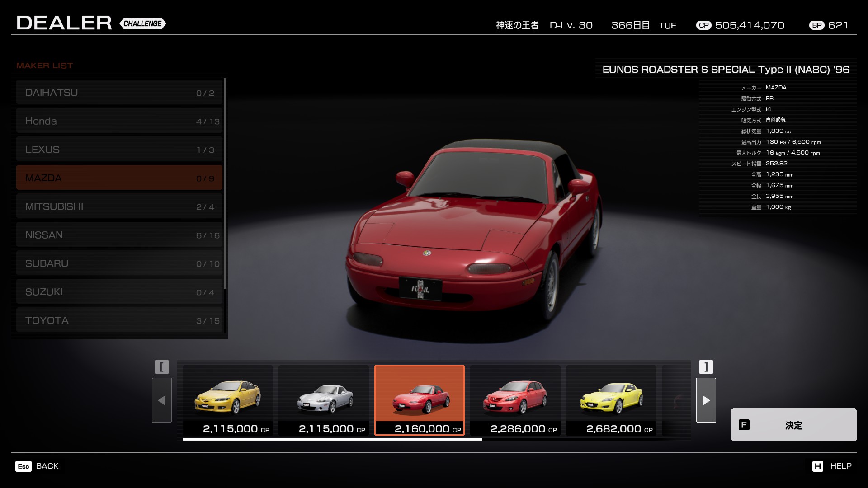The width and height of the screenshot is (868, 488).
Task: Click the H key help icon
Action: click(817, 466)
